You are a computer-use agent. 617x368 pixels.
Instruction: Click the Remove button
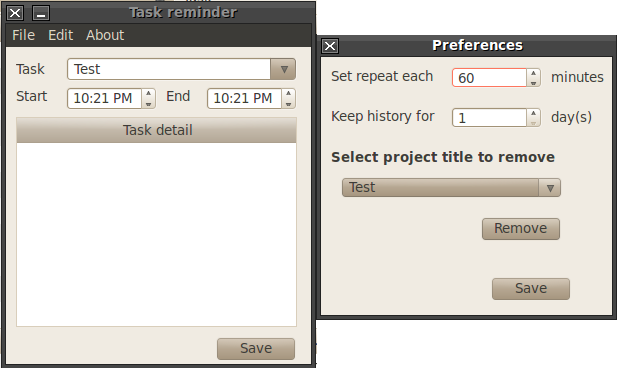tap(521, 229)
